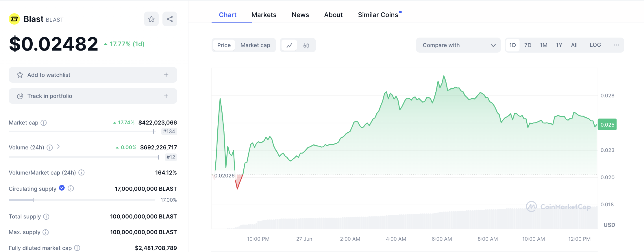Click the circulating supply progress bar
The image size is (644, 252).
(82, 200)
